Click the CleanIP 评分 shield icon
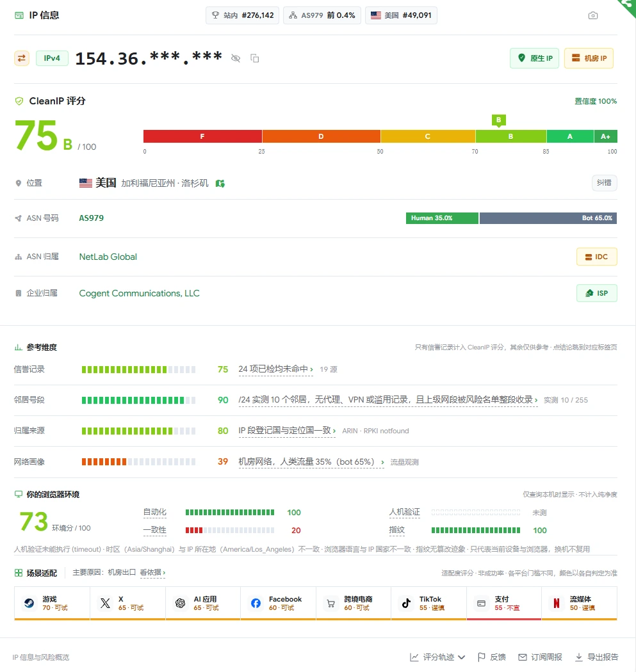 [19, 101]
